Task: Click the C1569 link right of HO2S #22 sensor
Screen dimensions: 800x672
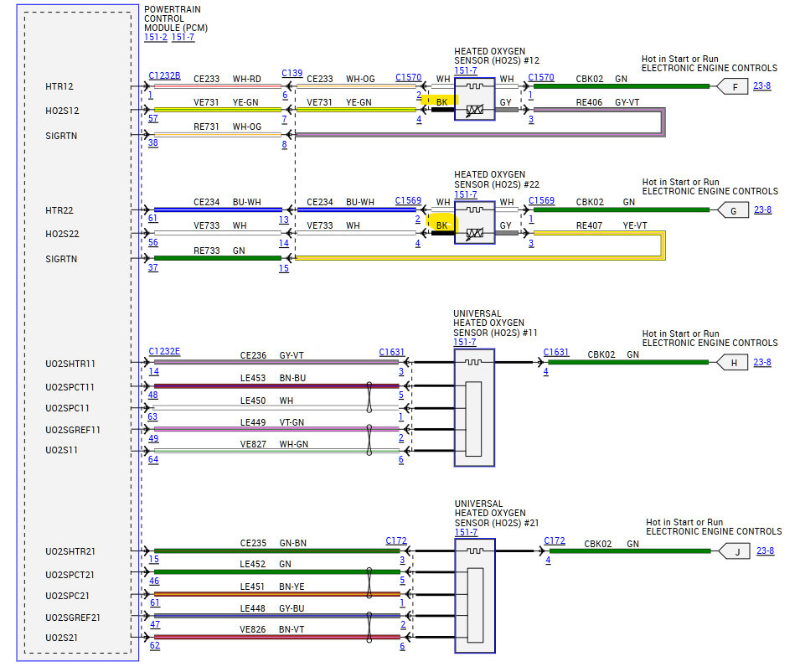Action: click(541, 200)
